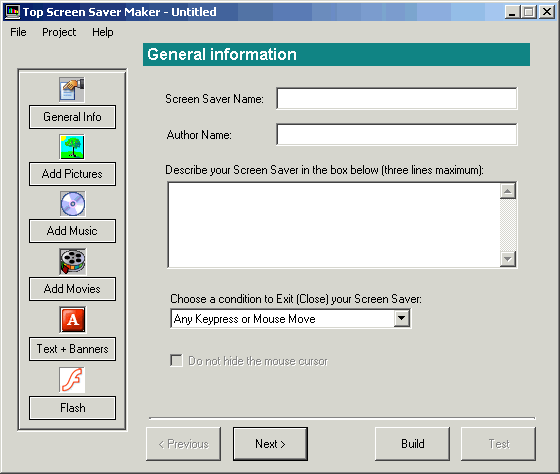Screen dimensions: 560x474
Task: Open the Help menu
Action: (x=102, y=32)
